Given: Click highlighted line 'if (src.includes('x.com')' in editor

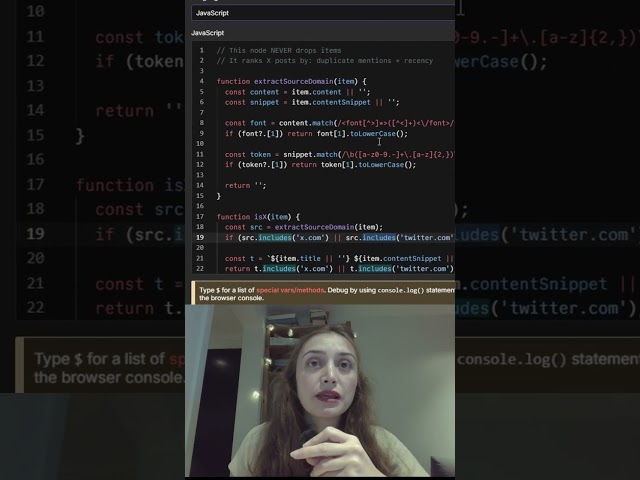Looking at the screenshot, I should pos(340,238).
